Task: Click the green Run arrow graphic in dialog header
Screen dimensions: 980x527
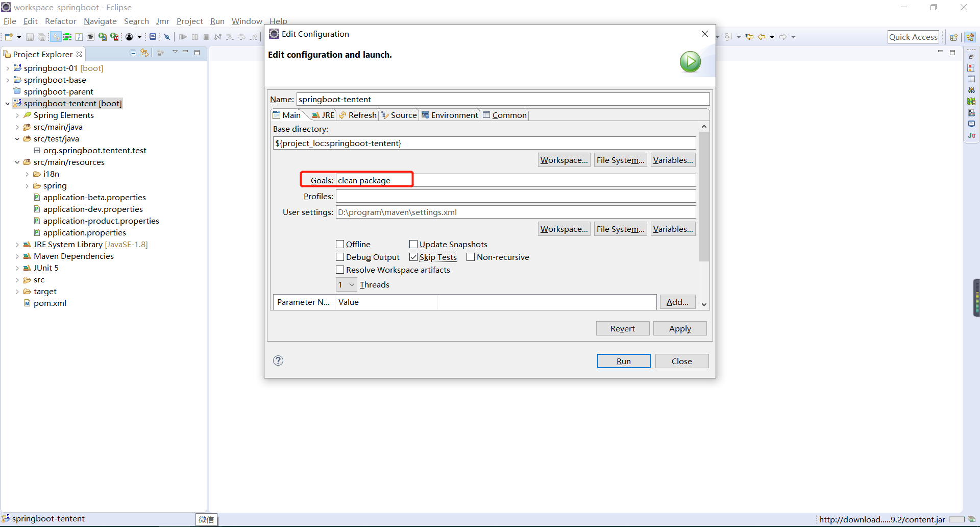Action: pos(690,62)
